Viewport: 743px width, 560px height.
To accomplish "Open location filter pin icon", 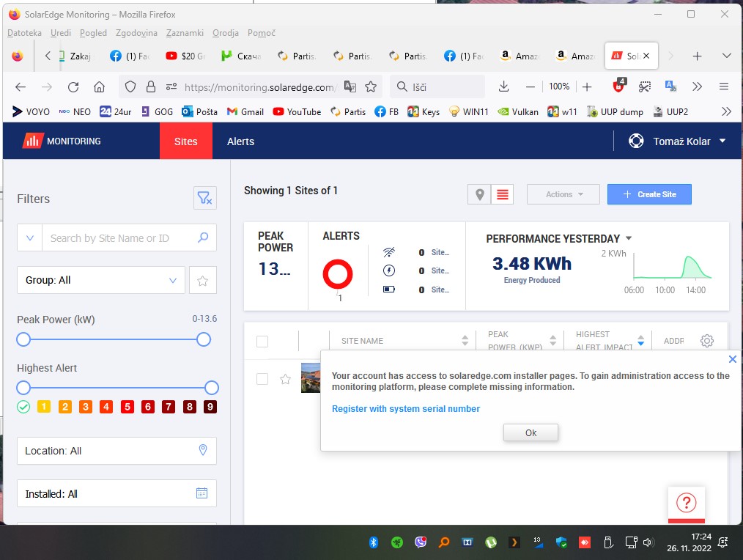I will pyautogui.click(x=203, y=450).
